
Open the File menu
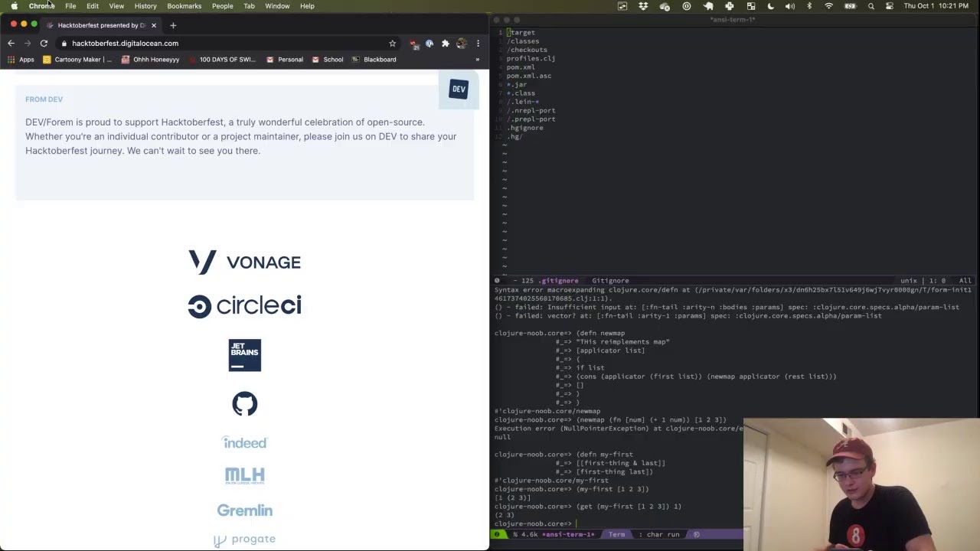point(70,6)
